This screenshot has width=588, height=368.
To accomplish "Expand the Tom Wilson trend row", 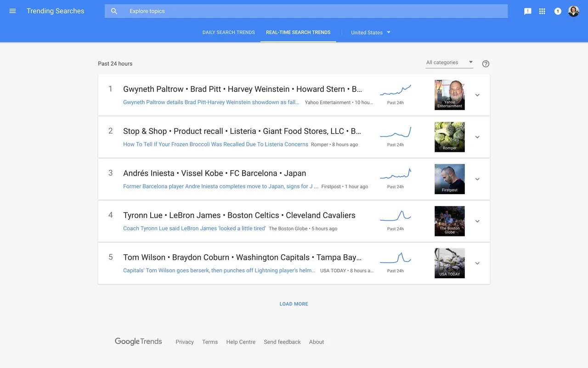I will [x=477, y=264].
